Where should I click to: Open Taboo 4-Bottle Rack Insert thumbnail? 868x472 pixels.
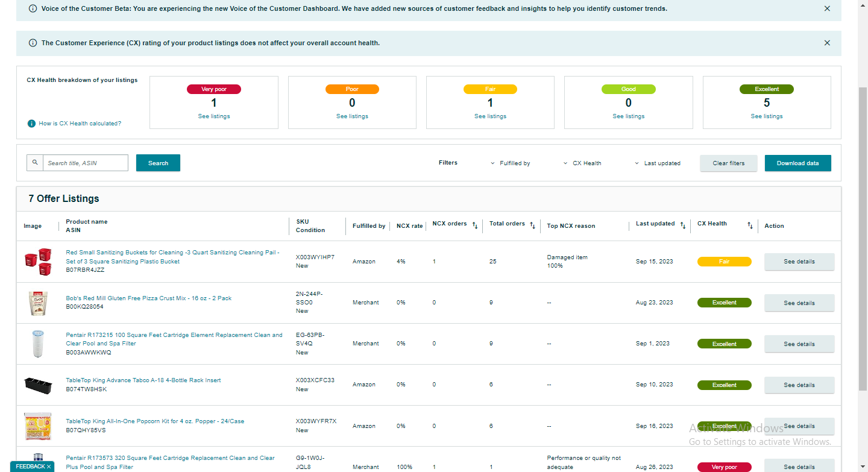[x=37, y=385]
